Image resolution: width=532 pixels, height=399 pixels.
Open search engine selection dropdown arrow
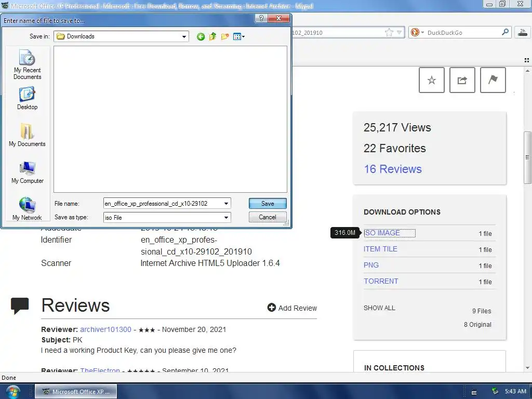422,33
